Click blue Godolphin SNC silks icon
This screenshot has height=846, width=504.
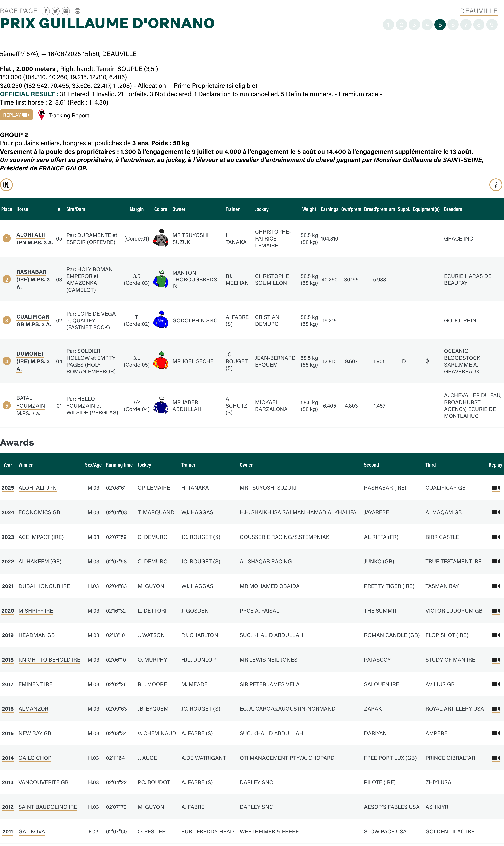click(x=161, y=320)
